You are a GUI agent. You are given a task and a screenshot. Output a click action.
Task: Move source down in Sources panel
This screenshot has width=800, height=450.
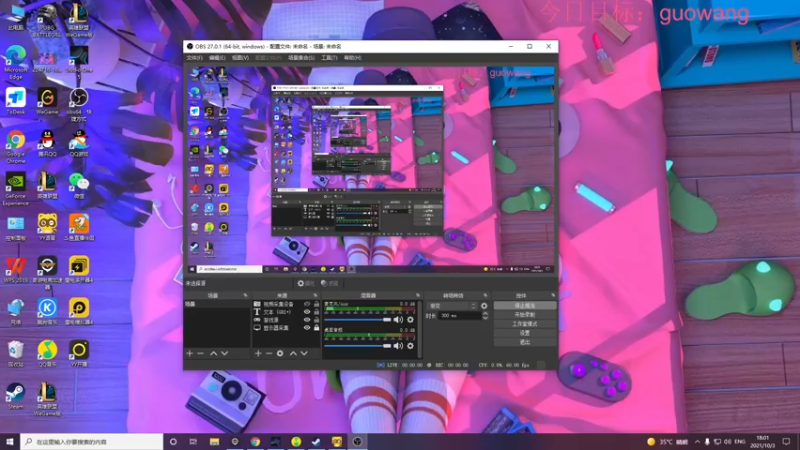[304, 353]
